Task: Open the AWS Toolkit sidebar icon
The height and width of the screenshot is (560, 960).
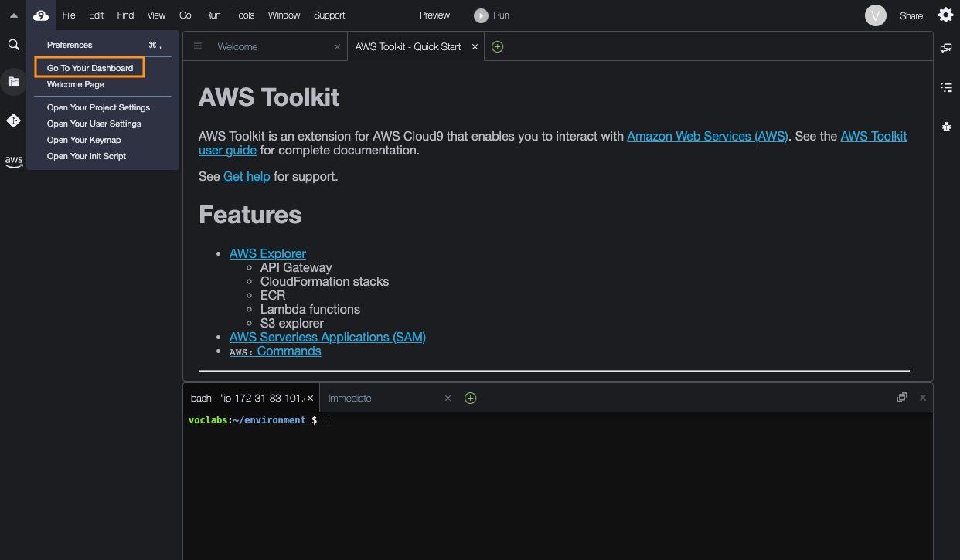Action: 13,161
